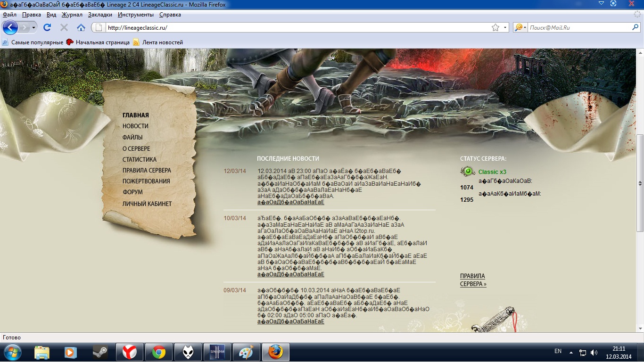644x362 pixels.
Task: Go to ГЛАВНАЯ in the site menu
Action: coord(136,115)
